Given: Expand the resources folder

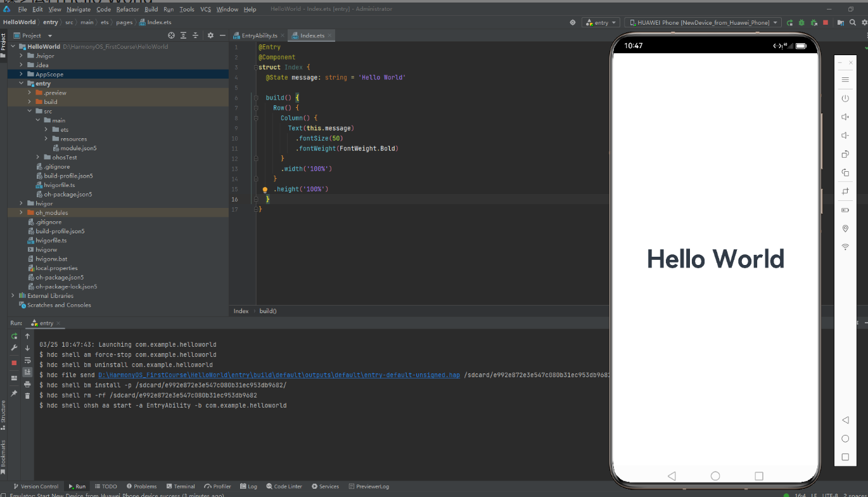Looking at the screenshot, I should coord(46,139).
